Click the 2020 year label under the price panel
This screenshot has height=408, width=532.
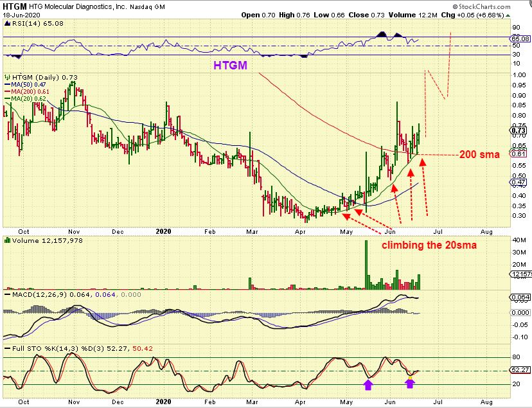[x=163, y=231]
